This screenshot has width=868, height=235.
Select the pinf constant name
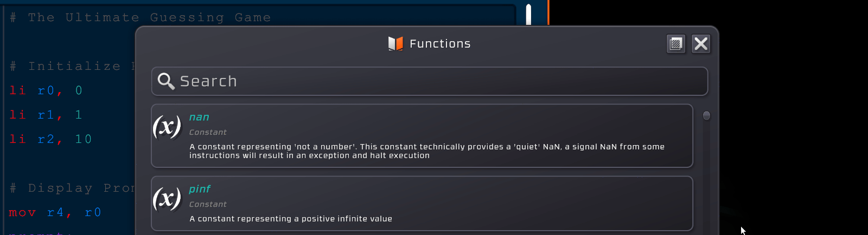[200, 189]
